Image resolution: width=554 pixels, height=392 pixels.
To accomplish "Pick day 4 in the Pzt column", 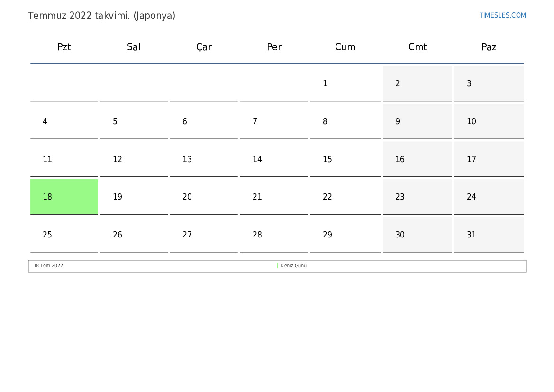I will coord(64,121).
